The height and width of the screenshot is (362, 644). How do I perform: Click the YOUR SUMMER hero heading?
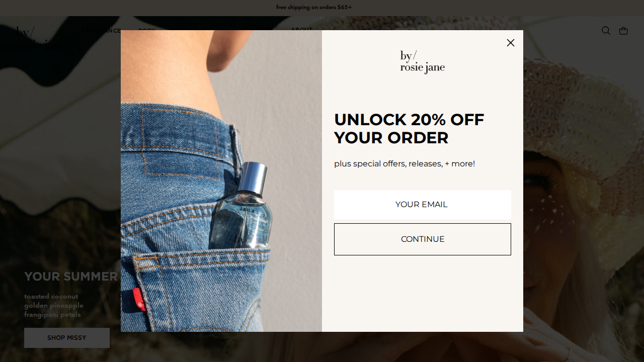[x=71, y=277]
